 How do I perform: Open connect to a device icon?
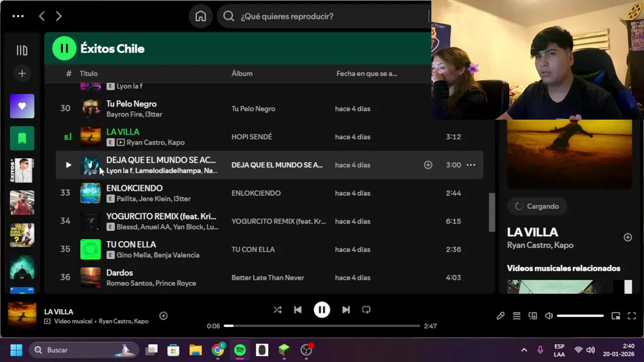[533, 316]
